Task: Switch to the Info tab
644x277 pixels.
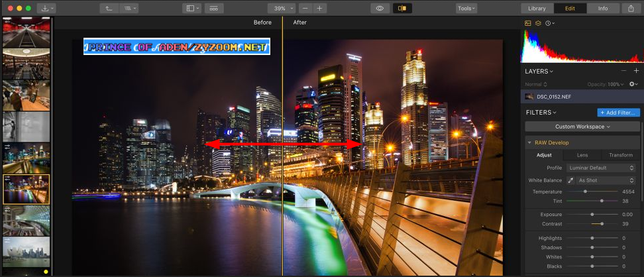Action: coord(603,8)
